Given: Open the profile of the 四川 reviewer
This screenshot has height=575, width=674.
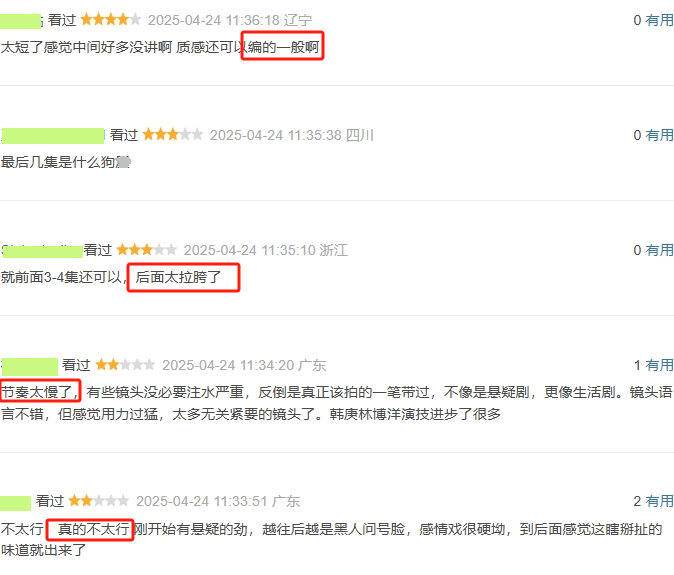Looking at the screenshot, I should click(x=53, y=135).
